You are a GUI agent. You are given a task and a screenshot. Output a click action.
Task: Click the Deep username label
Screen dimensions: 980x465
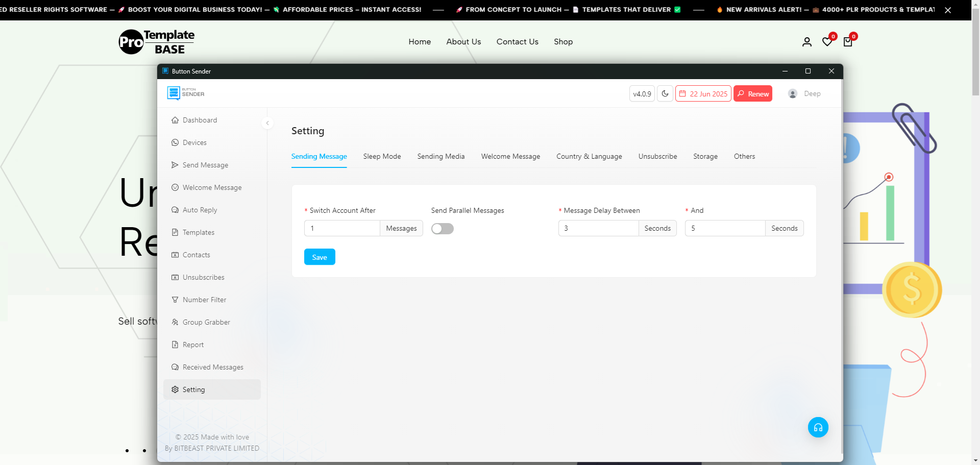pyautogui.click(x=812, y=93)
